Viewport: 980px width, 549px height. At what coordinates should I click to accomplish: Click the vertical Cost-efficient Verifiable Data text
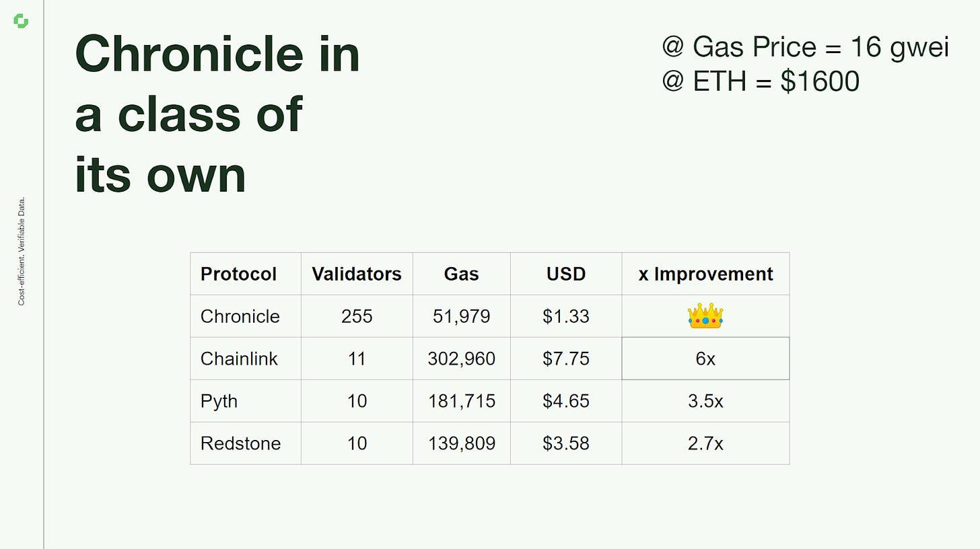pyautogui.click(x=22, y=251)
